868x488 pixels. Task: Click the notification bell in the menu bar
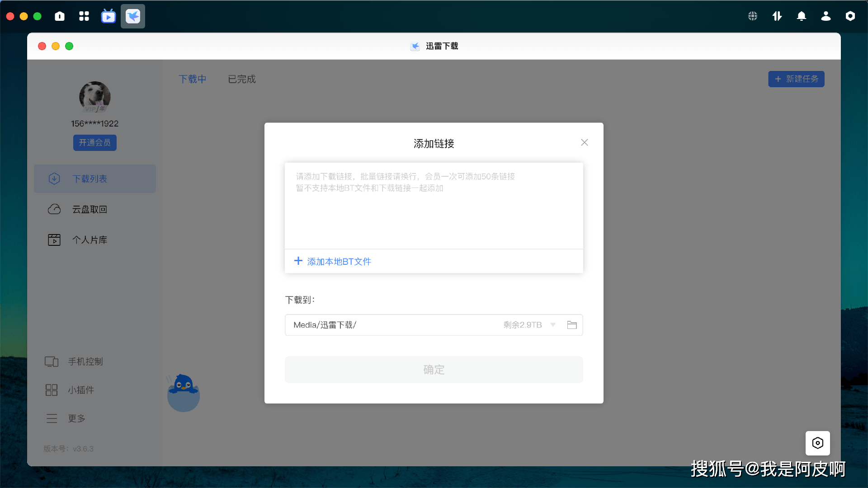click(x=801, y=16)
